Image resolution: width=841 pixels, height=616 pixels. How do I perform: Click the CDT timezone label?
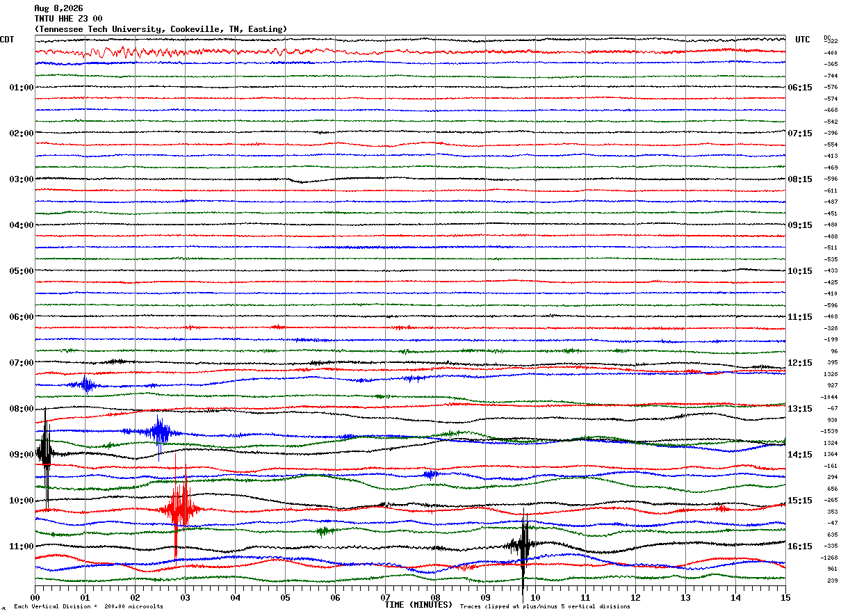tap(7, 40)
